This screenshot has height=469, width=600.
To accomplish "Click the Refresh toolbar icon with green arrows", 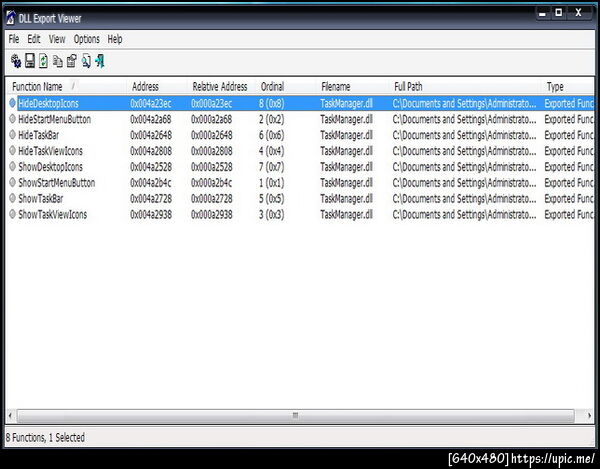I will point(43,61).
